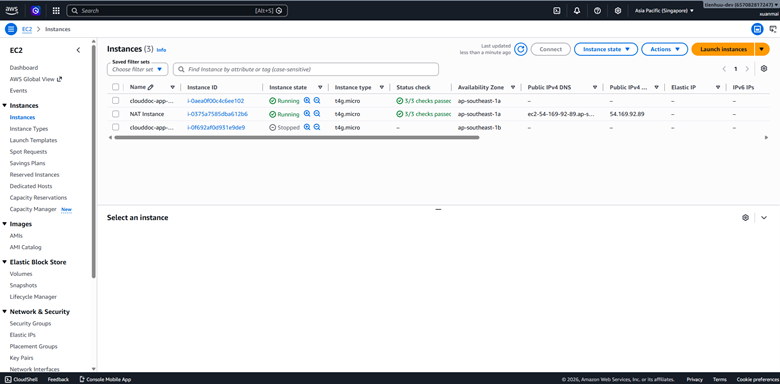This screenshot has width=780, height=384.
Task: Open the AWS home logo
Action: pyautogui.click(x=11, y=10)
